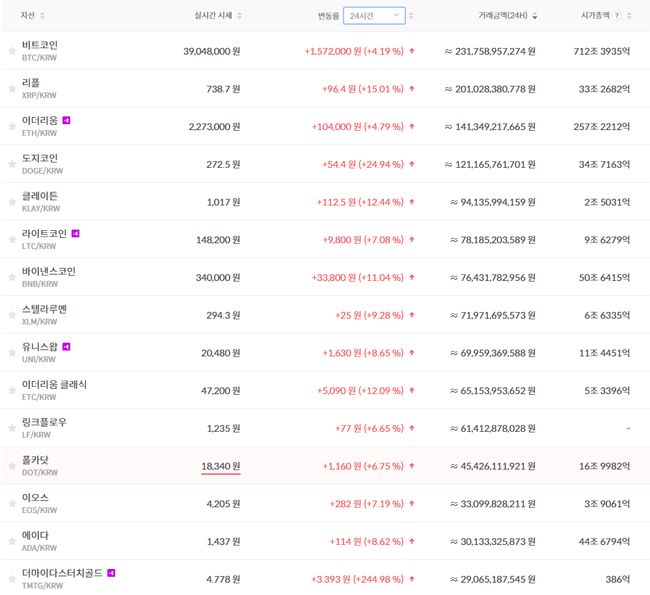
Task: Click the sort arrows right of the 24시간 dropdown
Action: click(x=411, y=16)
